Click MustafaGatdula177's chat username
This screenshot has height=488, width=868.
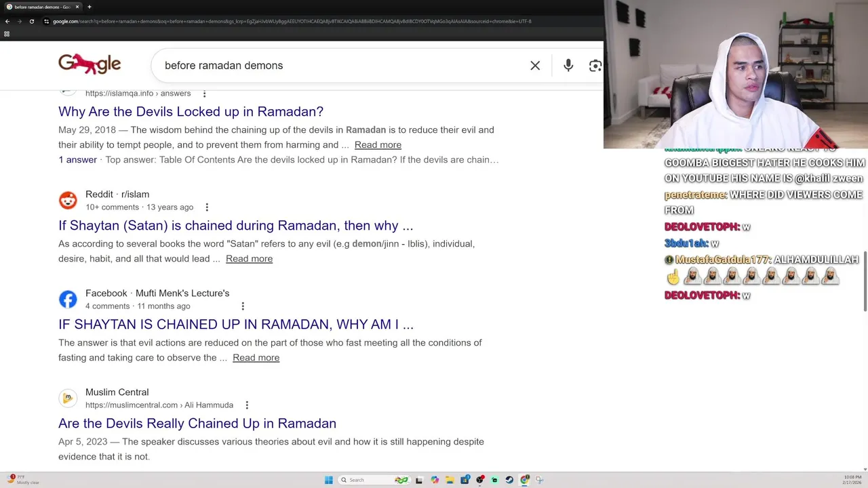[x=722, y=260]
